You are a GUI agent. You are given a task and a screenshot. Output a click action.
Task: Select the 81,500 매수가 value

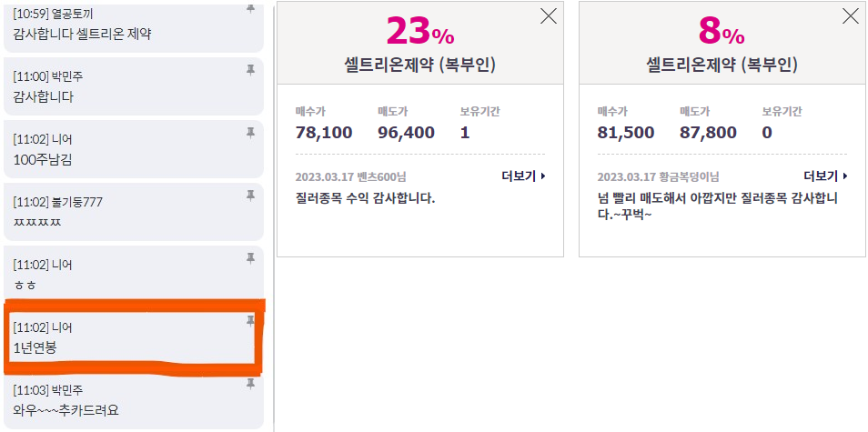[x=626, y=133]
